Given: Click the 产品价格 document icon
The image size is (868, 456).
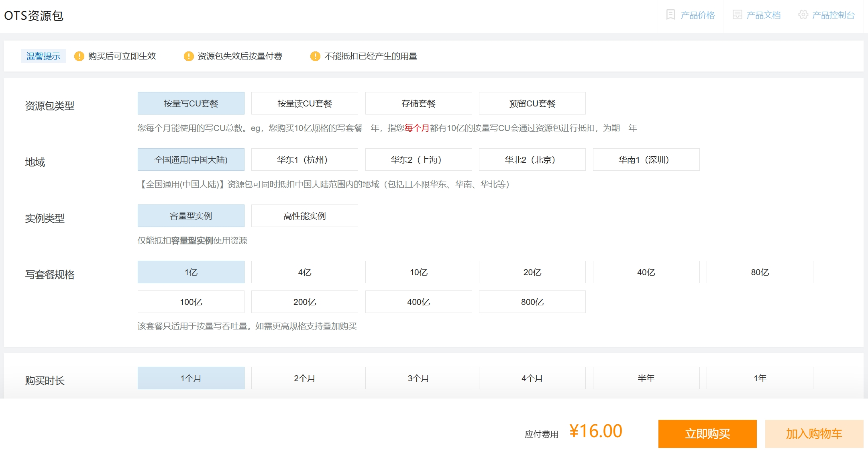Looking at the screenshot, I should click(670, 15).
